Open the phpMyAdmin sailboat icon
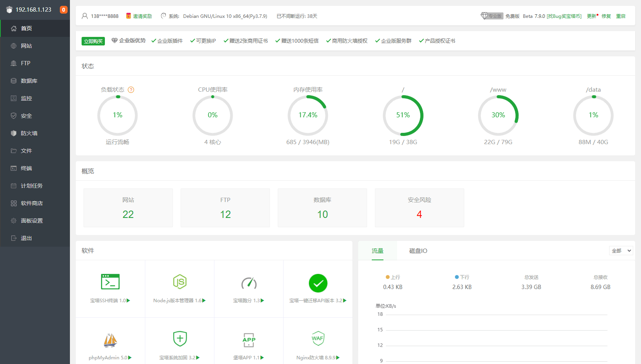 coord(110,340)
